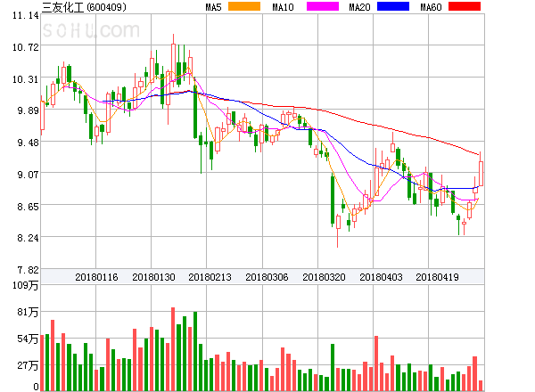Screen dimensions: 535x392
Task: Click the magenta MA10 legend swatch
Action: click(323, 6)
